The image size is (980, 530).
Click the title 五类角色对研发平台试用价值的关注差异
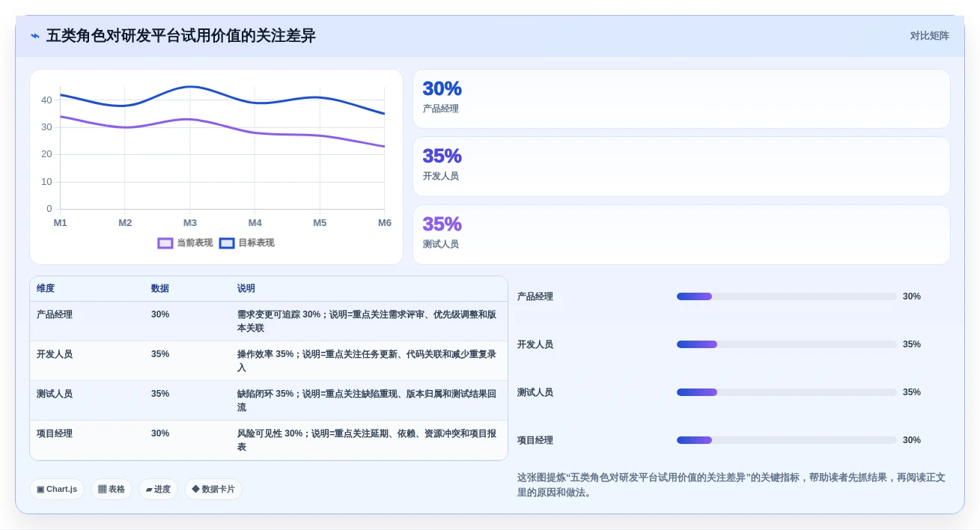pyautogui.click(x=181, y=36)
